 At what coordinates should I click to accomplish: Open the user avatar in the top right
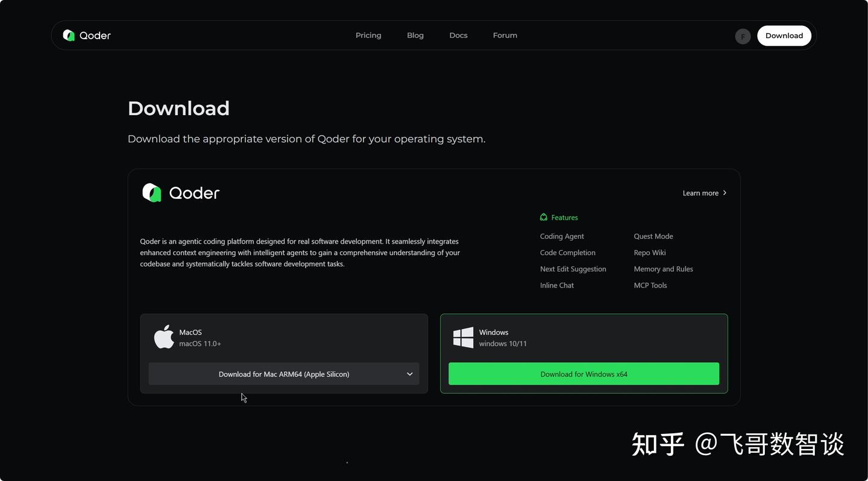point(743,36)
